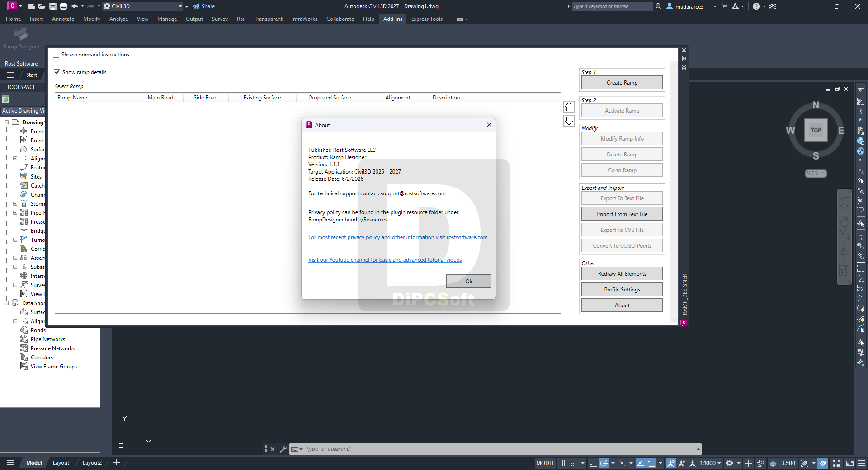Open the Survey ribbon tab
868x470 pixels.
[x=220, y=19]
